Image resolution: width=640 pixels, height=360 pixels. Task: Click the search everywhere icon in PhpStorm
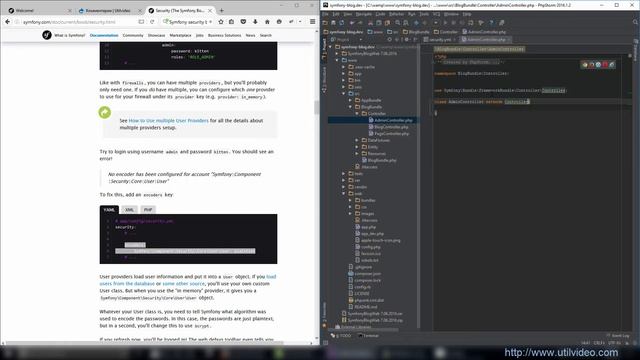(x=636, y=23)
